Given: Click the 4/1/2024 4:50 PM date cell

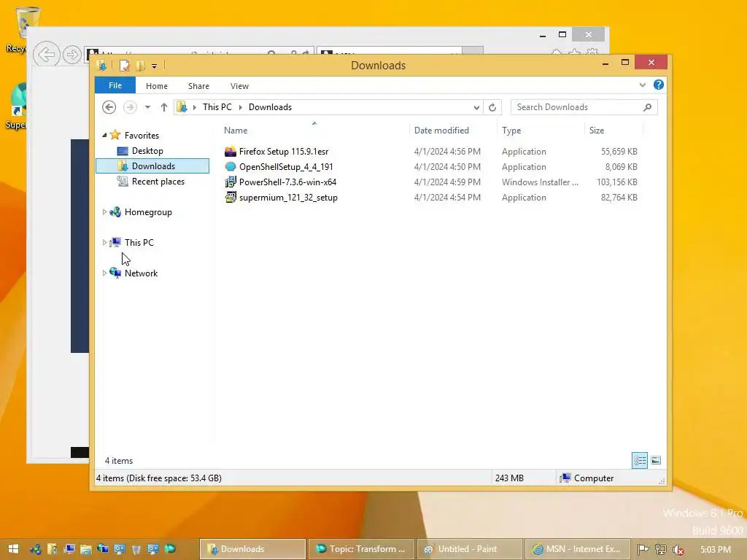Looking at the screenshot, I should [x=447, y=167].
